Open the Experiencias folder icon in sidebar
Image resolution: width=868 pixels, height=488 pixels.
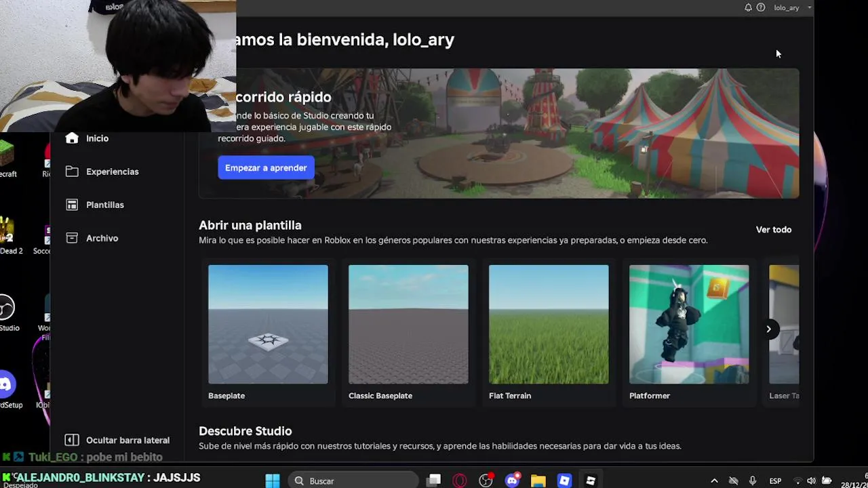72,171
